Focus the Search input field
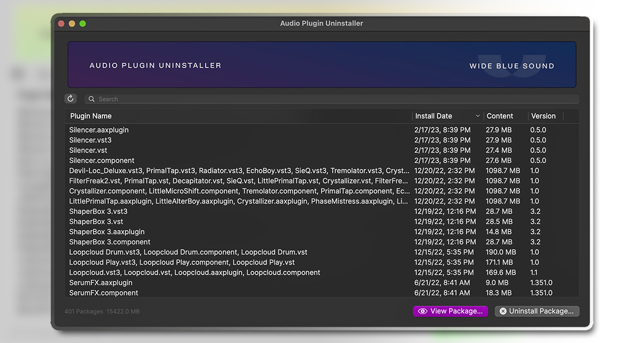Viewport: 644px width, 343px height. [333, 99]
